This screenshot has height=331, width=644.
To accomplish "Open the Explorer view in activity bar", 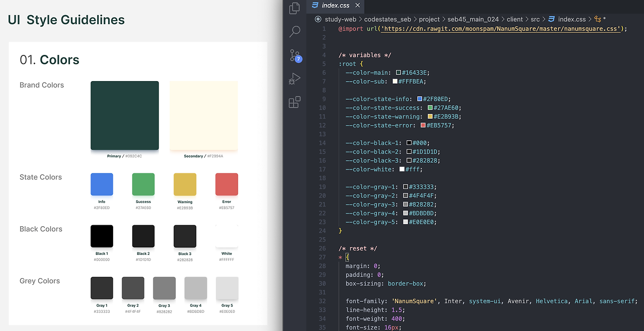I will [295, 8].
